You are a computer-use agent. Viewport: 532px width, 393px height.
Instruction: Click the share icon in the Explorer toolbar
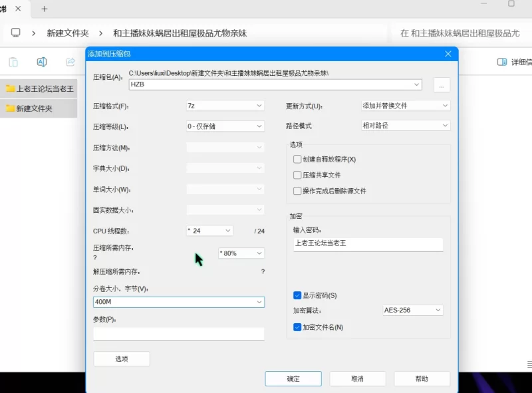coord(70,62)
